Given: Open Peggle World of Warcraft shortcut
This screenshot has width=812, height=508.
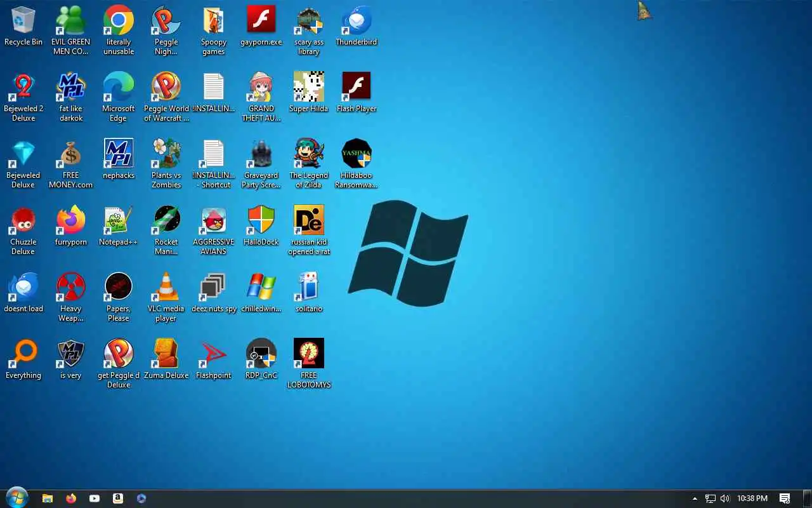Looking at the screenshot, I should pos(166,98).
